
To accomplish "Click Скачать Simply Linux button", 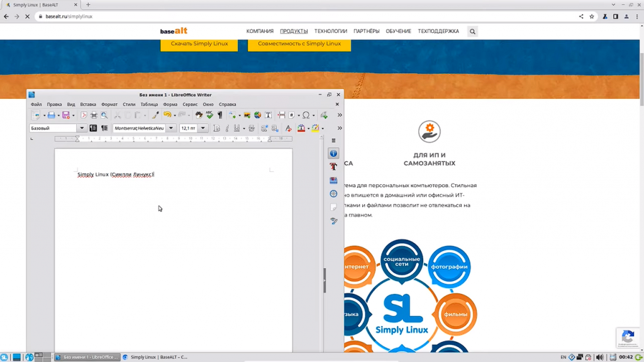I will [x=199, y=44].
